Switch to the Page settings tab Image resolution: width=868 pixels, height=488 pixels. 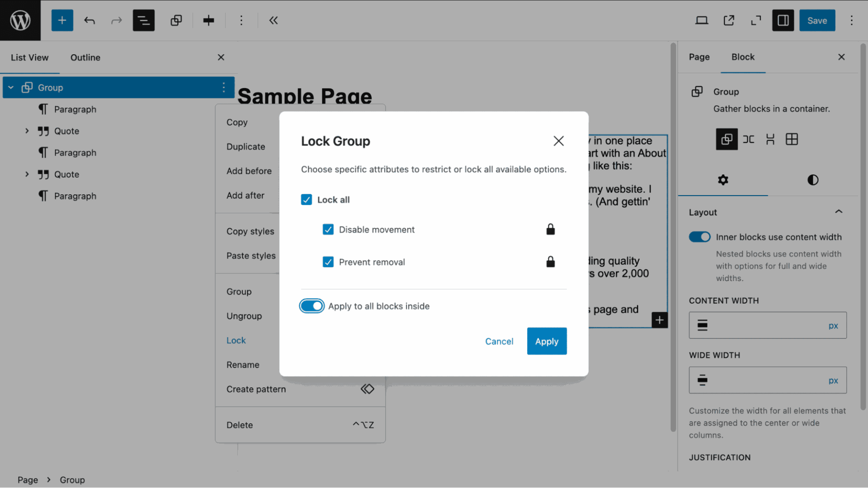(x=699, y=57)
